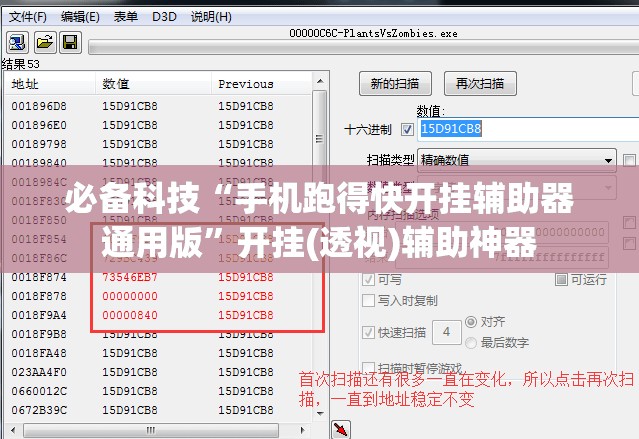The width and height of the screenshot is (639, 439).
Task: Save with the floppy disk icon
Action: (71, 42)
